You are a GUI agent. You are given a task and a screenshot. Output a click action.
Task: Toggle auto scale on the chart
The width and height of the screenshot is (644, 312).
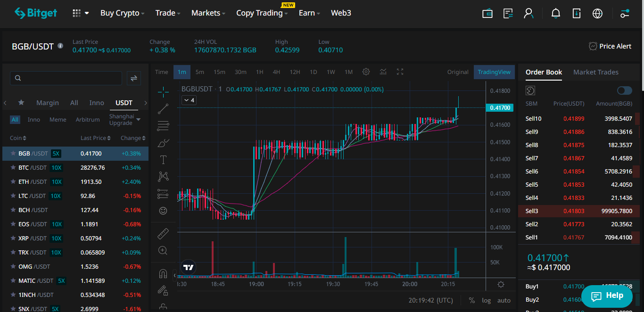coord(504,300)
